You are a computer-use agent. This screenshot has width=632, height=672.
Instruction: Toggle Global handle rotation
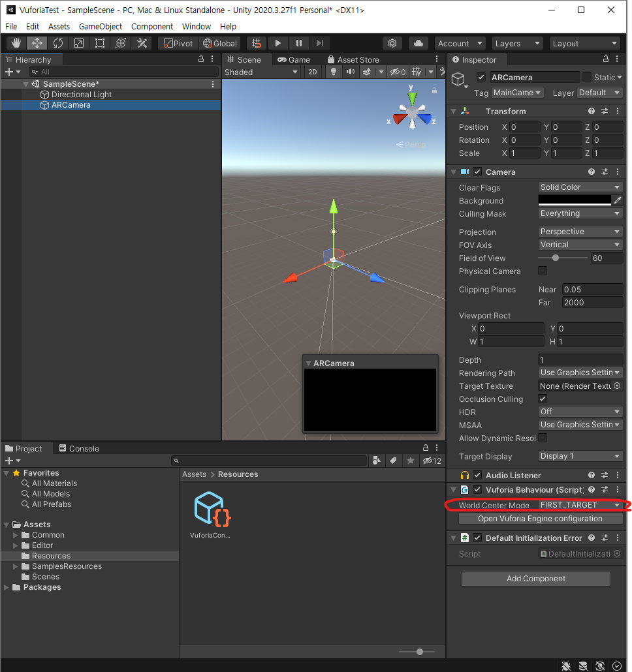tap(219, 43)
